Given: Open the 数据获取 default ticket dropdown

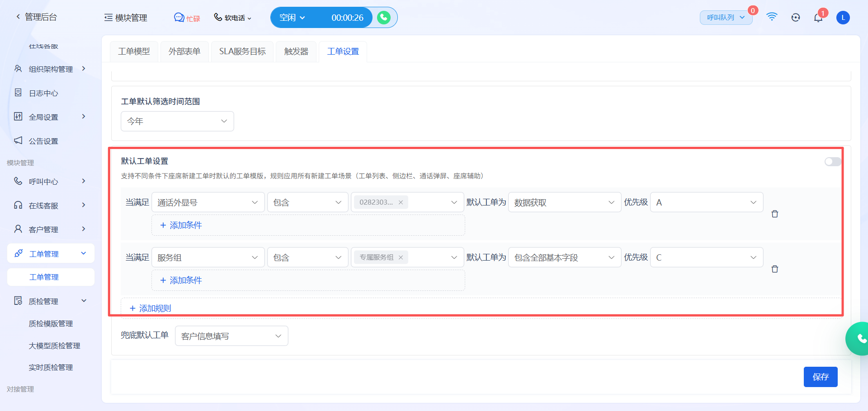Looking at the screenshot, I should [x=565, y=202].
